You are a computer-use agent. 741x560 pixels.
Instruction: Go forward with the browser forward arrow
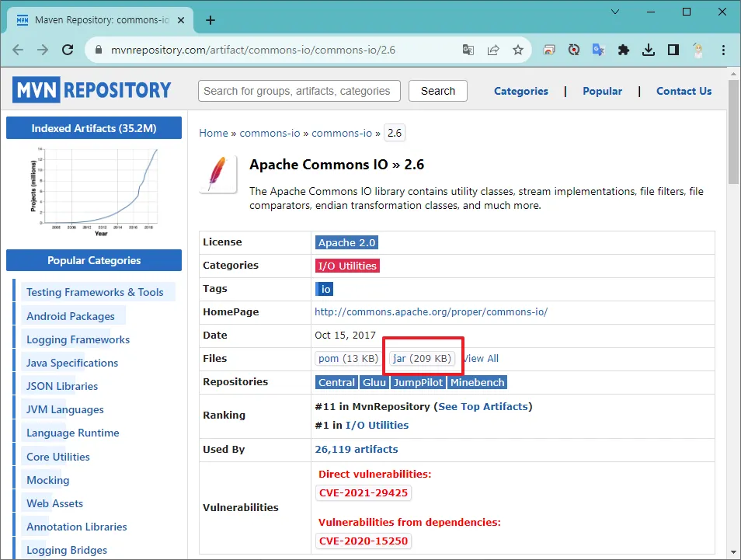(x=43, y=50)
